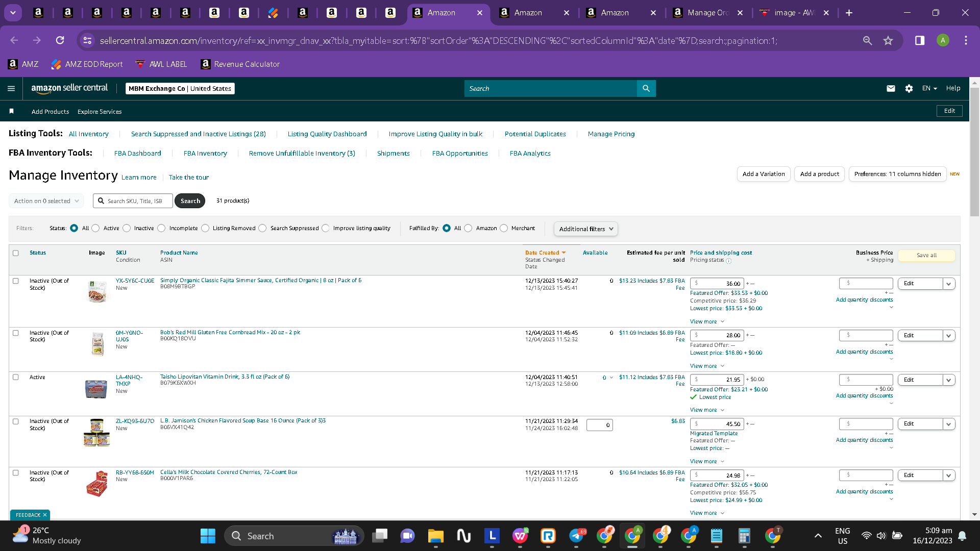Click the Add a Variation button

pos(764,174)
